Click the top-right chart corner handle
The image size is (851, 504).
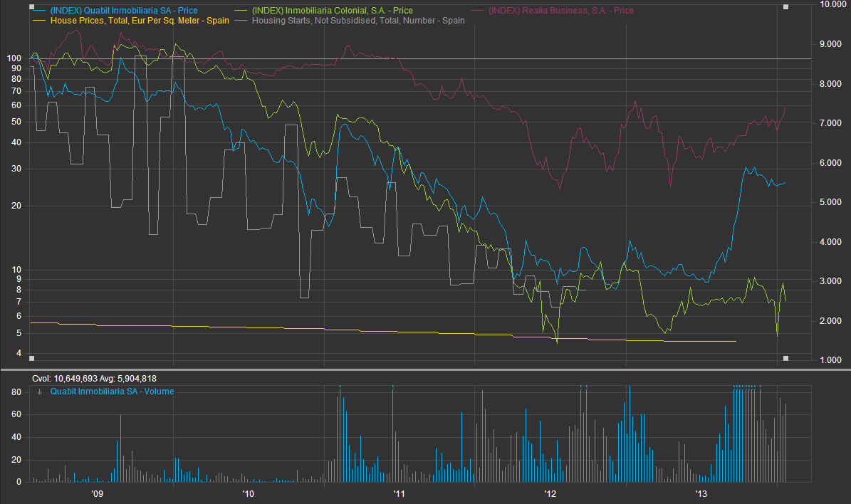pos(785,6)
